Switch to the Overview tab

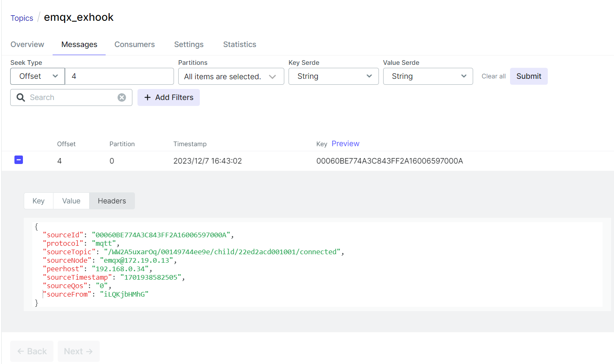(x=27, y=44)
